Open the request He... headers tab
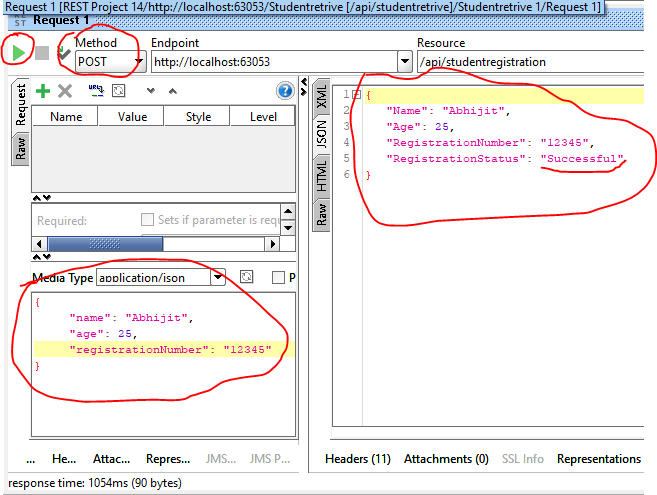Image resolution: width=657 pixels, height=495 pixels. [64, 459]
